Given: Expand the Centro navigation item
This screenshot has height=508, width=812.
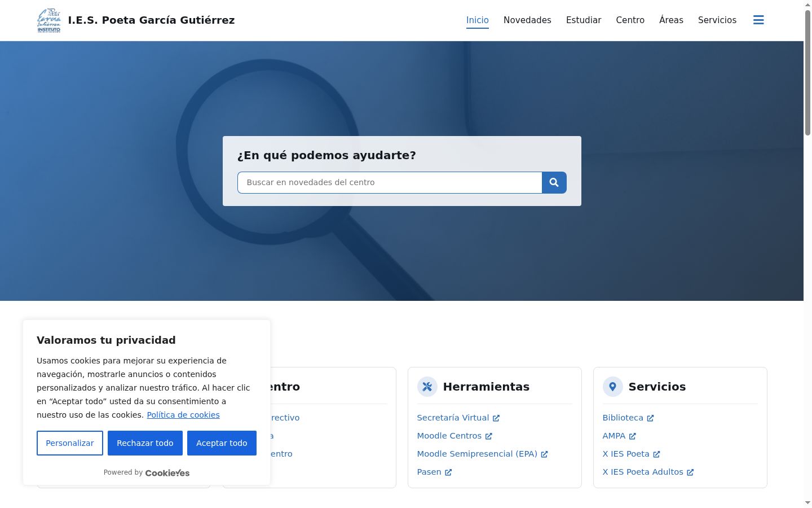Looking at the screenshot, I should (x=630, y=20).
